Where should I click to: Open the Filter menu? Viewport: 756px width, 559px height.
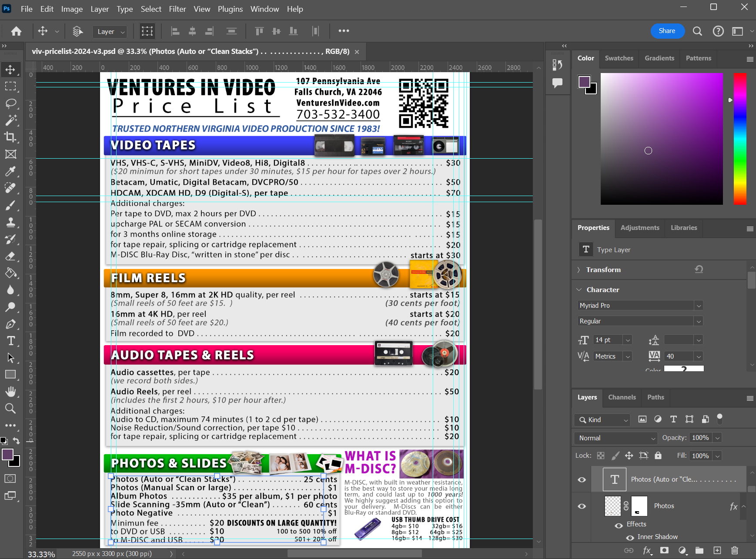click(x=177, y=9)
